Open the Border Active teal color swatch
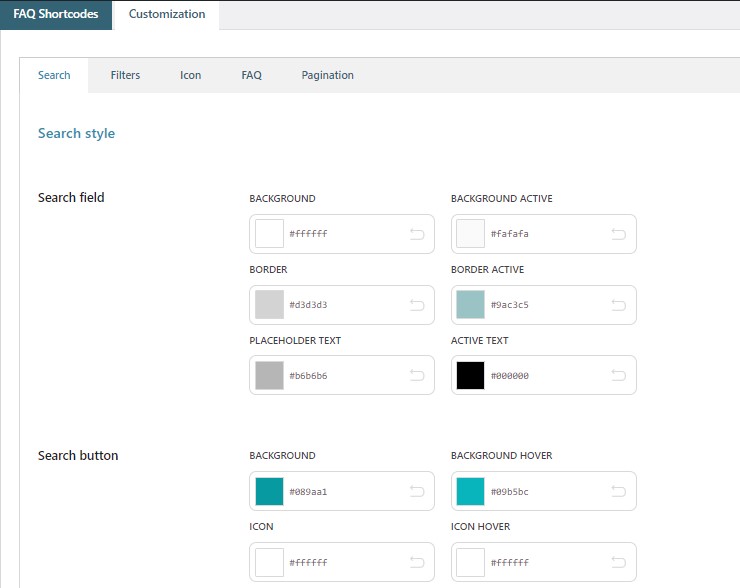Image resolution: width=740 pixels, height=588 pixels. [471, 305]
